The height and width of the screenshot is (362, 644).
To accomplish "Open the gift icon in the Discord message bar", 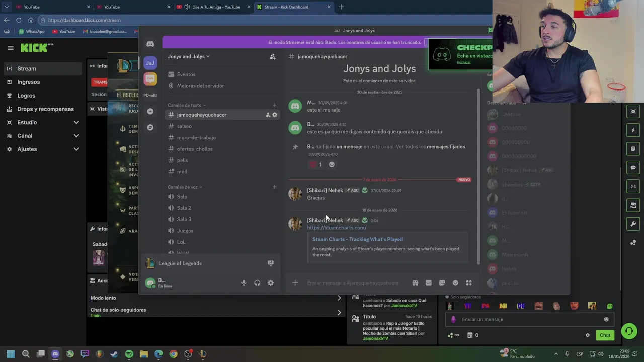I will 415,283.
